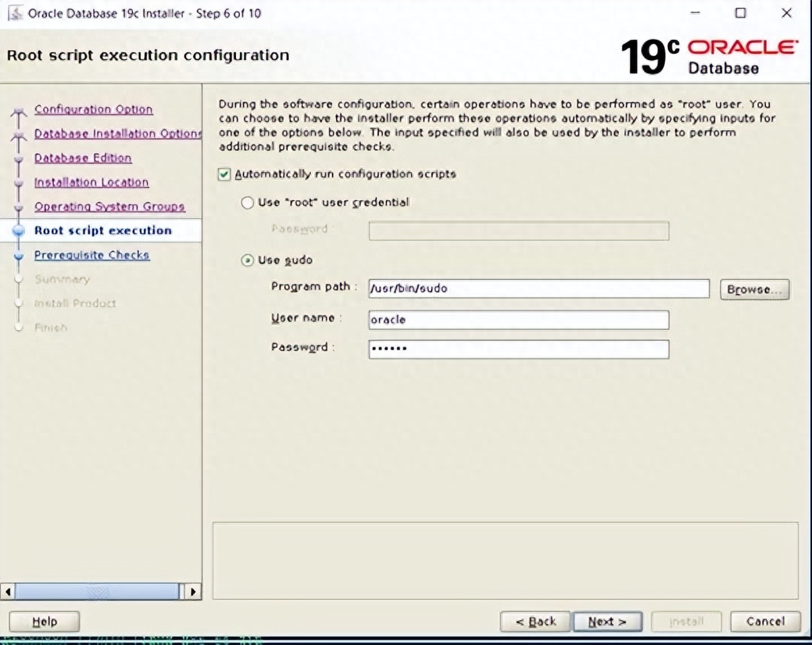Click the Browse button for program path
This screenshot has height=645, width=812.
click(x=755, y=289)
